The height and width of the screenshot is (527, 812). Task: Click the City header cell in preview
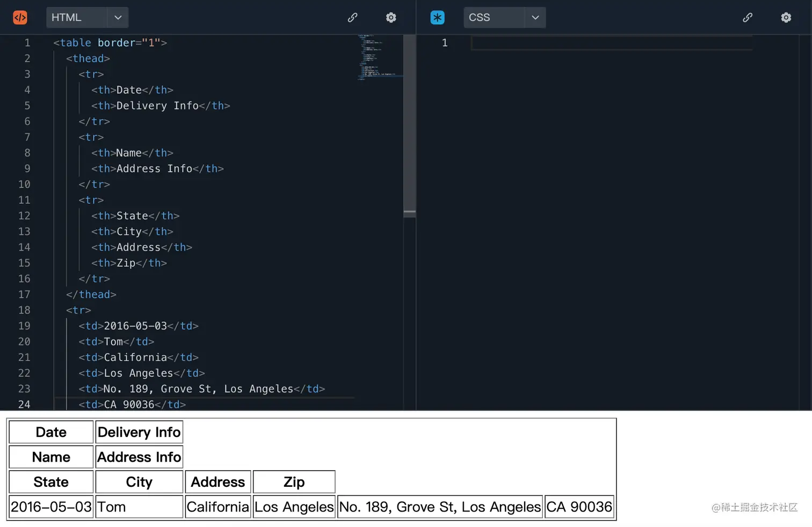139,482
